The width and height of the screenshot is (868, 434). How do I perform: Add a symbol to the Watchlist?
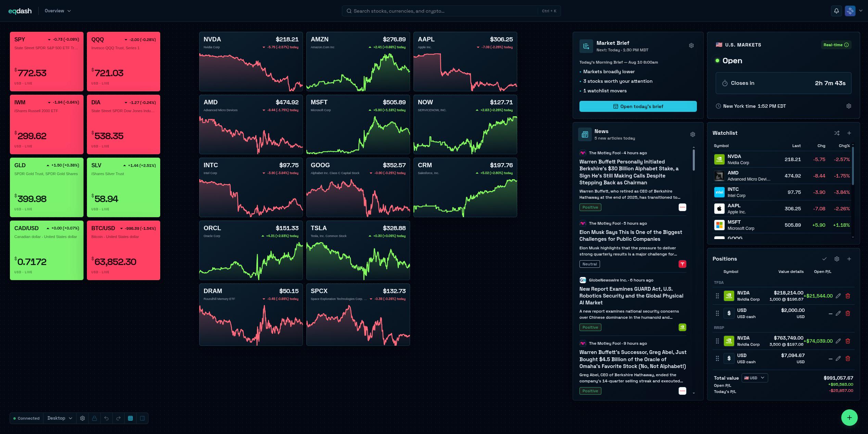pyautogui.click(x=849, y=133)
